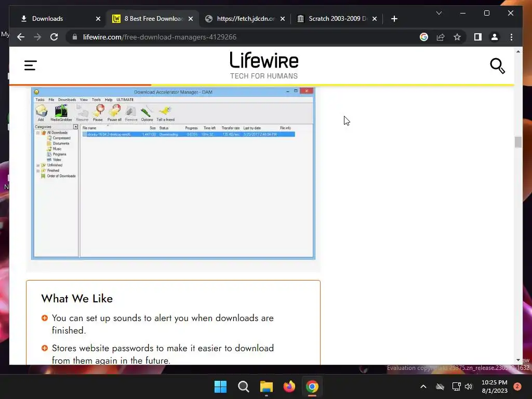Go forward to the next page

coord(37,37)
